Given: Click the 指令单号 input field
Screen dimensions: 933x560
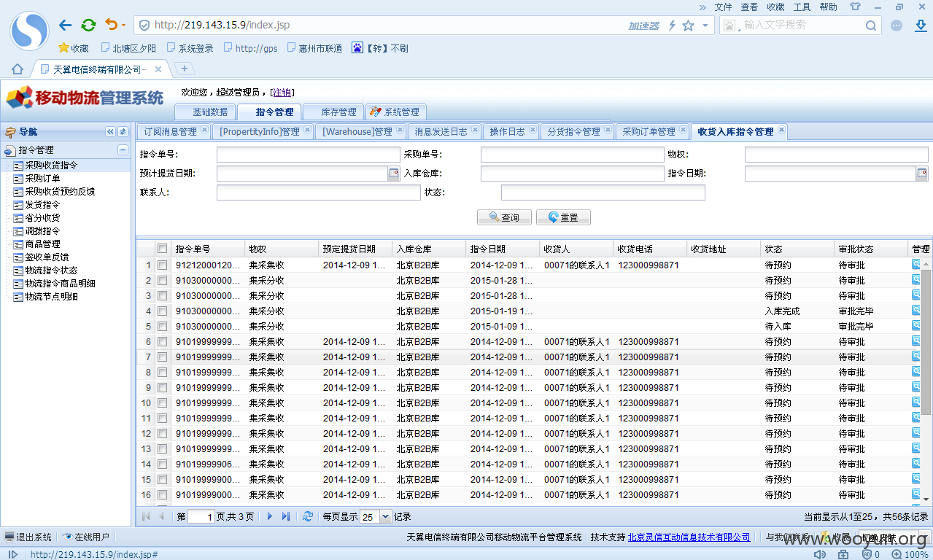Looking at the screenshot, I should [x=309, y=155].
